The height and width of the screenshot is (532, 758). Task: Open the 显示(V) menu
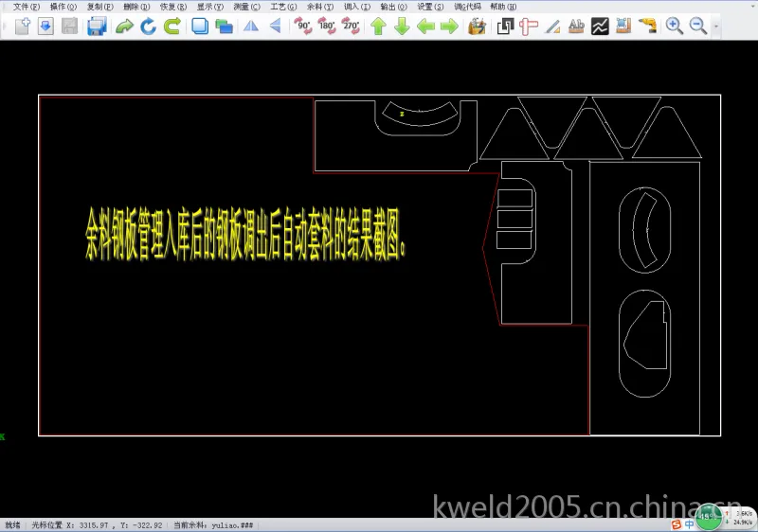click(x=209, y=7)
